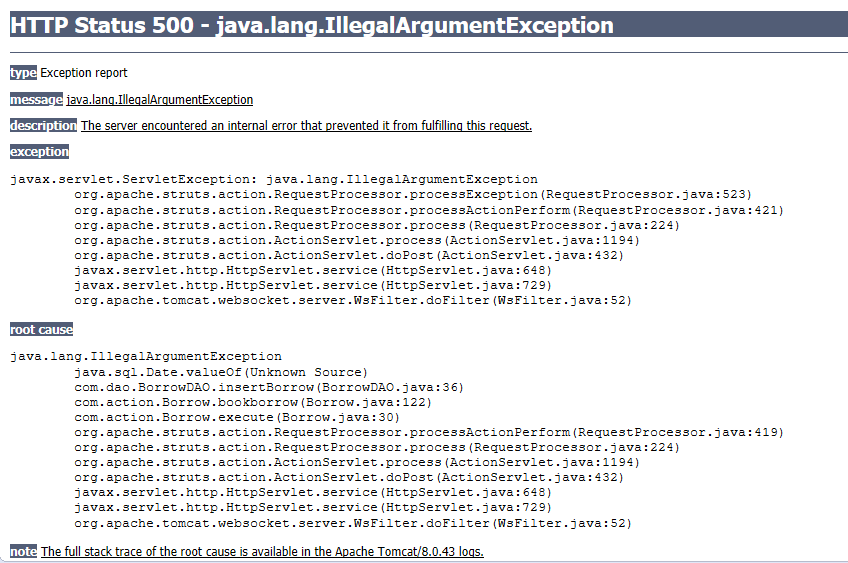This screenshot has width=848, height=563.
Task: Click the "Exception report" text
Action: [84, 73]
